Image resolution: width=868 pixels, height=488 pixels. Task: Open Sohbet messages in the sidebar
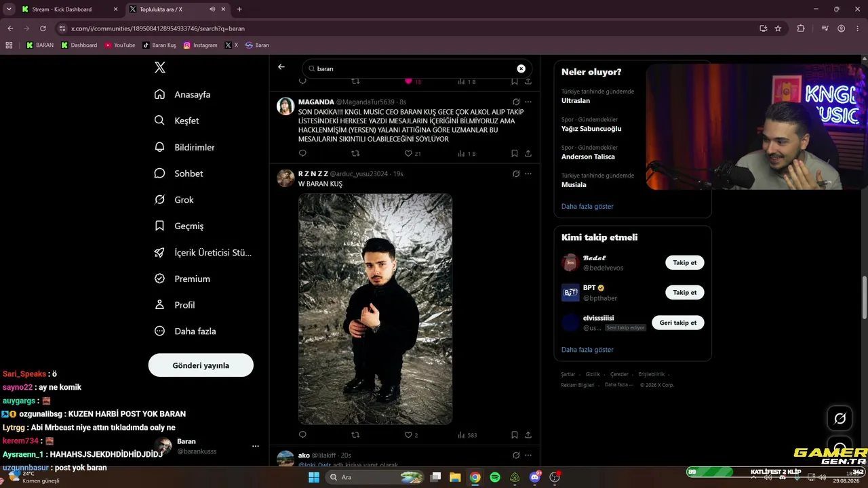[x=178, y=174]
